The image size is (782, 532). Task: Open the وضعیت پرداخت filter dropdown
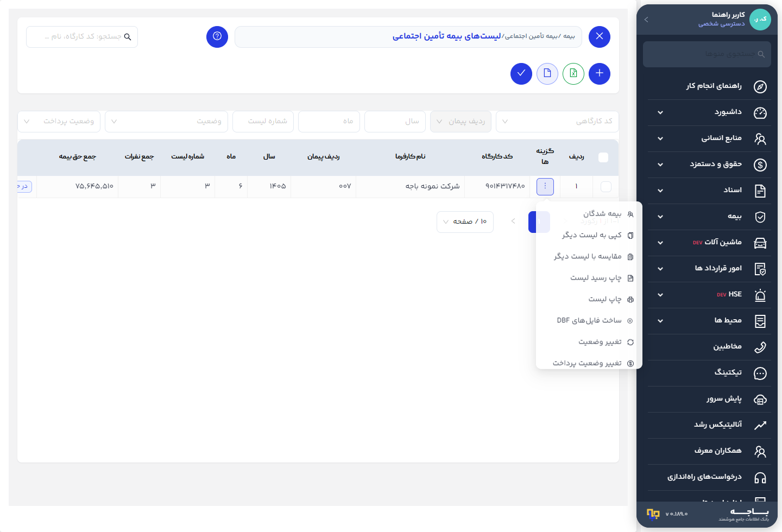59,122
